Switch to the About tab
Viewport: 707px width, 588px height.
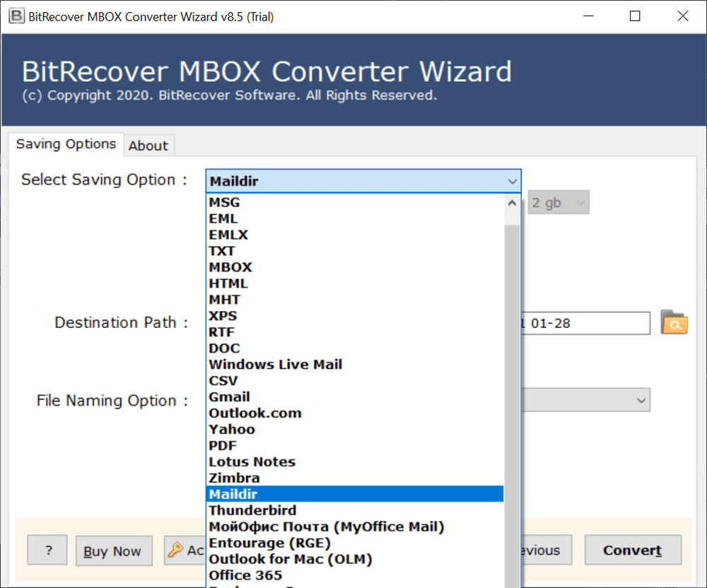148,146
